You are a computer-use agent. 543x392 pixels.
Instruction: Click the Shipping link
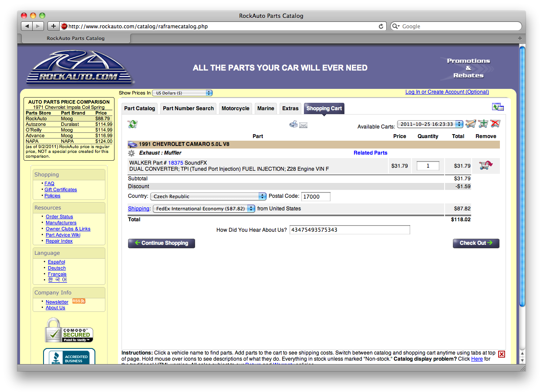tap(139, 209)
